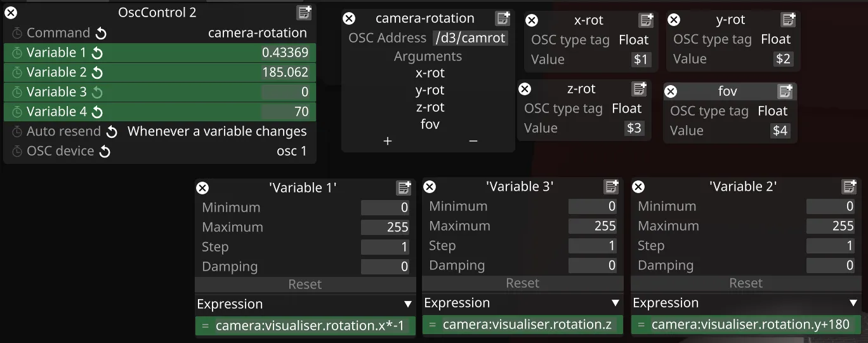The height and width of the screenshot is (343, 868).
Task: Open notes icon in y-rot panel
Action: (x=789, y=20)
